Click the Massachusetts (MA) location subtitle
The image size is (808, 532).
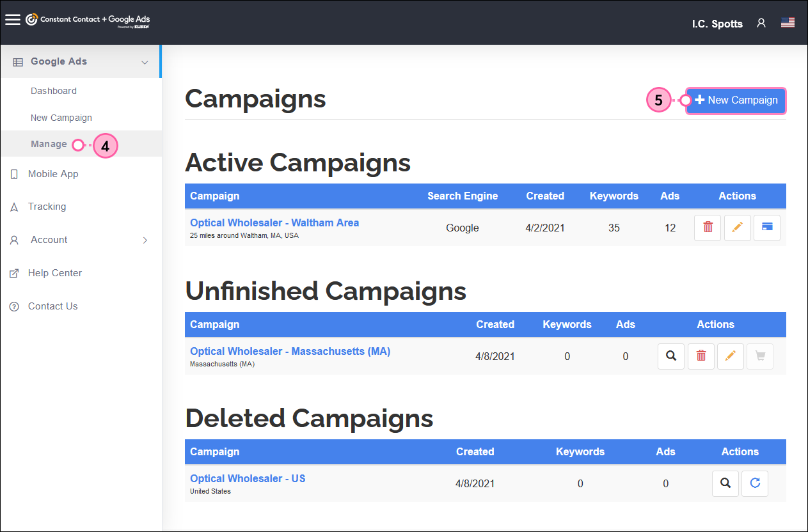pos(222,364)
